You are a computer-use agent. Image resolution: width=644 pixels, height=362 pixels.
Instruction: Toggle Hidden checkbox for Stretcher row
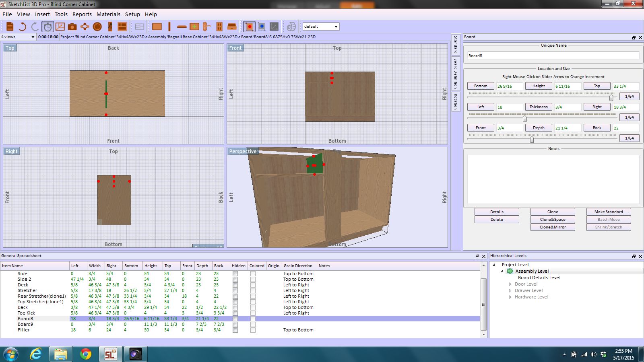pyautogui.click(x=235, y=290)
